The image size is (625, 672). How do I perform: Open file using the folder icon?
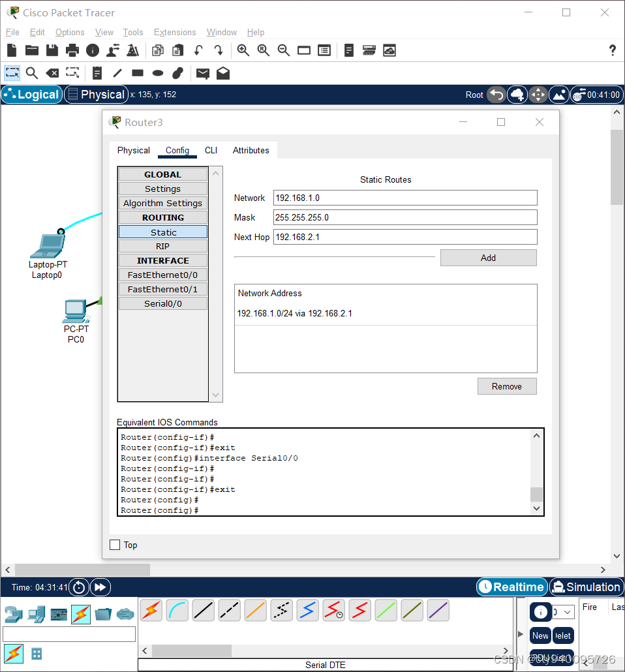click(32, 51)
